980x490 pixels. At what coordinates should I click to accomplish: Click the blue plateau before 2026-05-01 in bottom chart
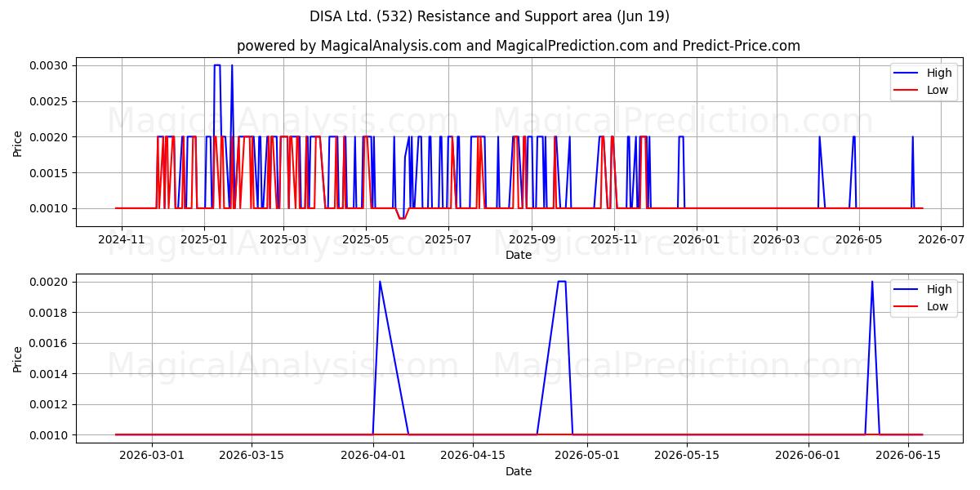pos(562,282)
